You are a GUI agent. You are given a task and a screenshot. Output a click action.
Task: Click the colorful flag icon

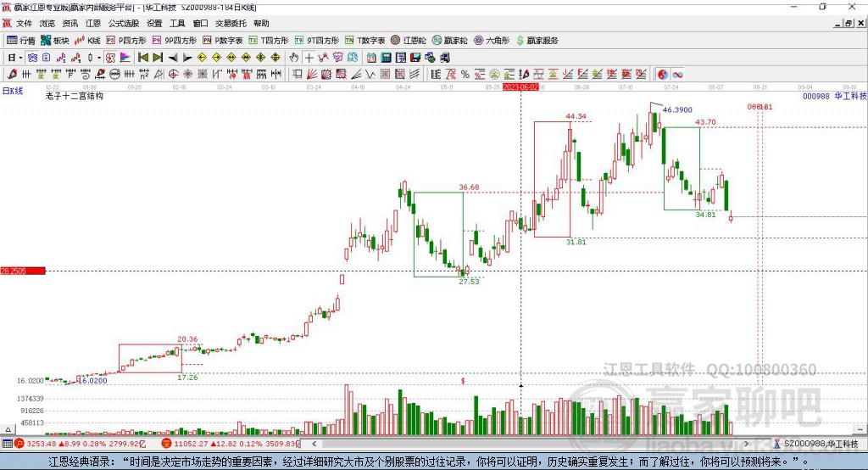pyautogui.click(x=125, y=58)
